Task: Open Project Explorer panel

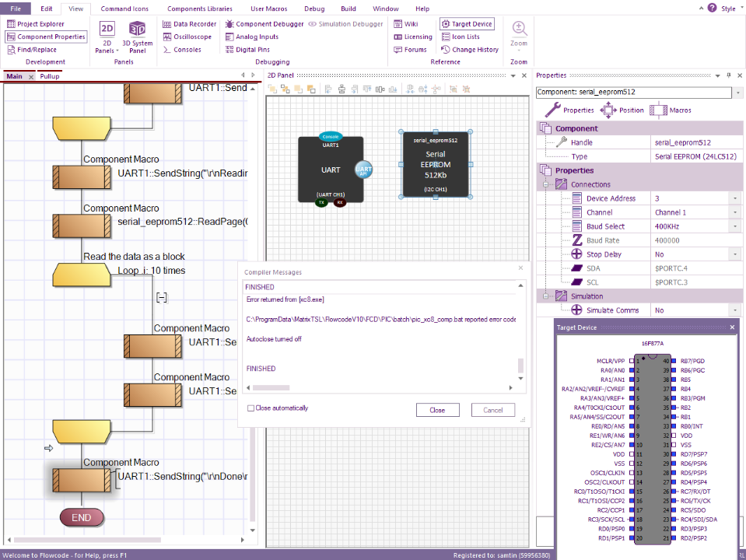Action: click(x=36, y=24)
